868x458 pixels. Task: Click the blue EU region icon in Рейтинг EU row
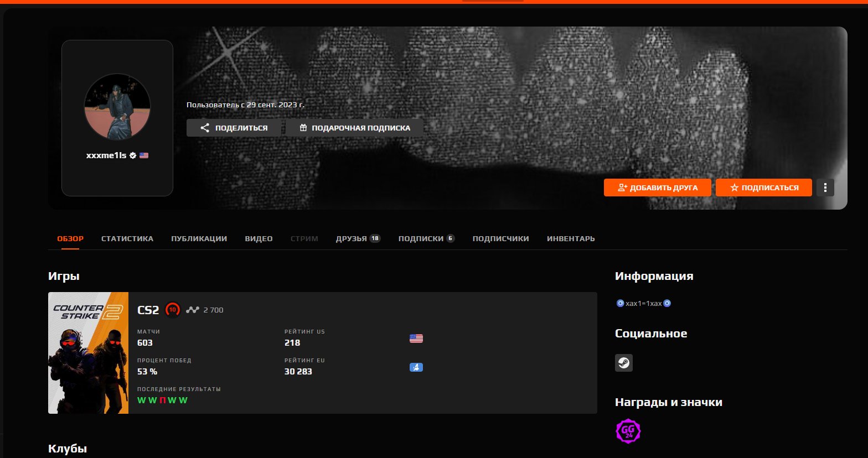[416, 367]
